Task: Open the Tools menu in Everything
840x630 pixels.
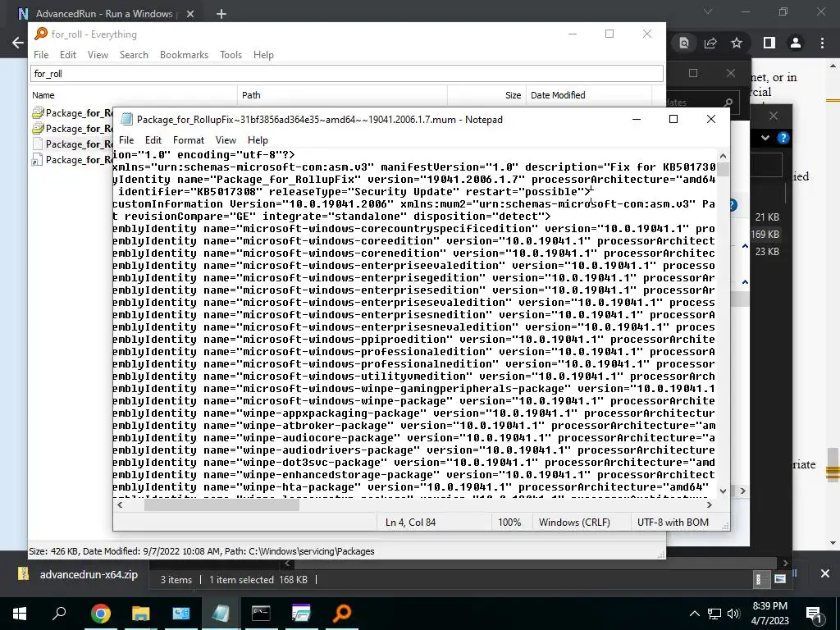Action: 231,55
